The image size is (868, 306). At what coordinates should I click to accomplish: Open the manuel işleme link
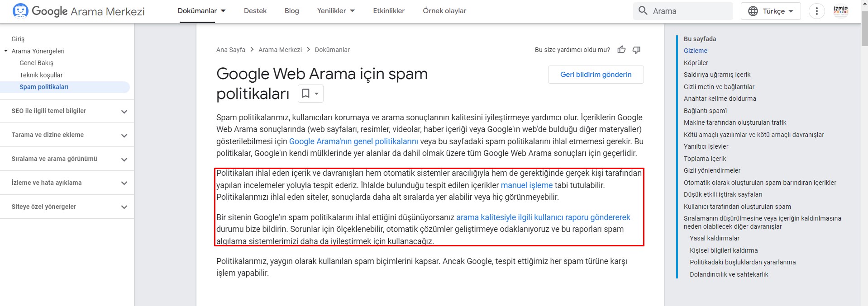coord(527,185)
